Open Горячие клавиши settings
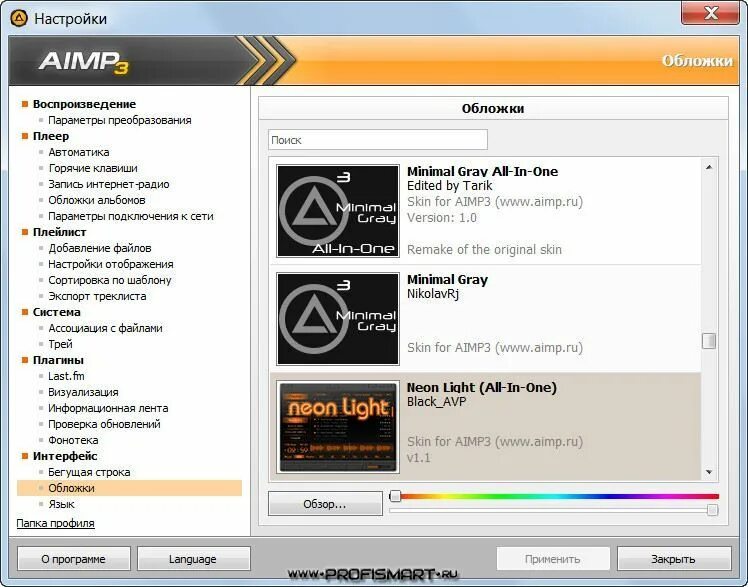This screenshot has height=587, width=748. (93, 168)
